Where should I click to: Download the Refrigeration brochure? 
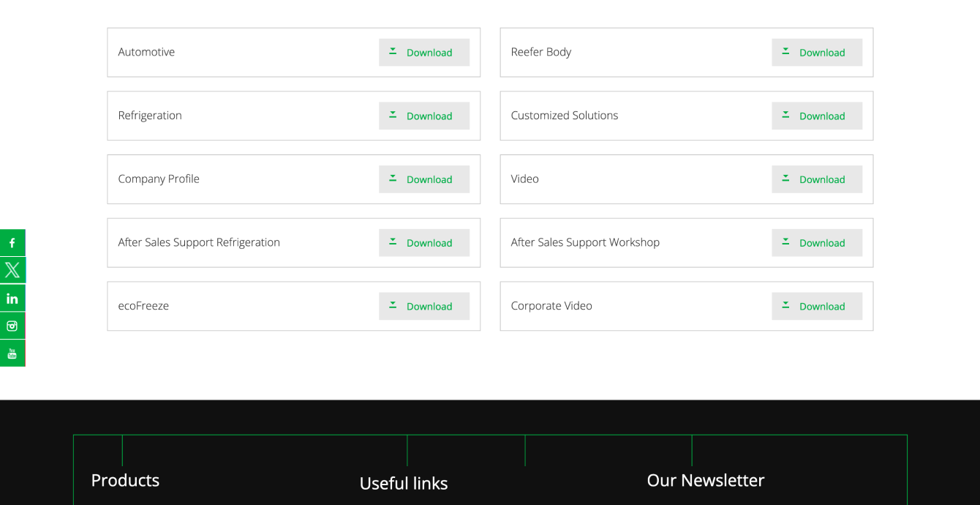(x=424, y=116)
